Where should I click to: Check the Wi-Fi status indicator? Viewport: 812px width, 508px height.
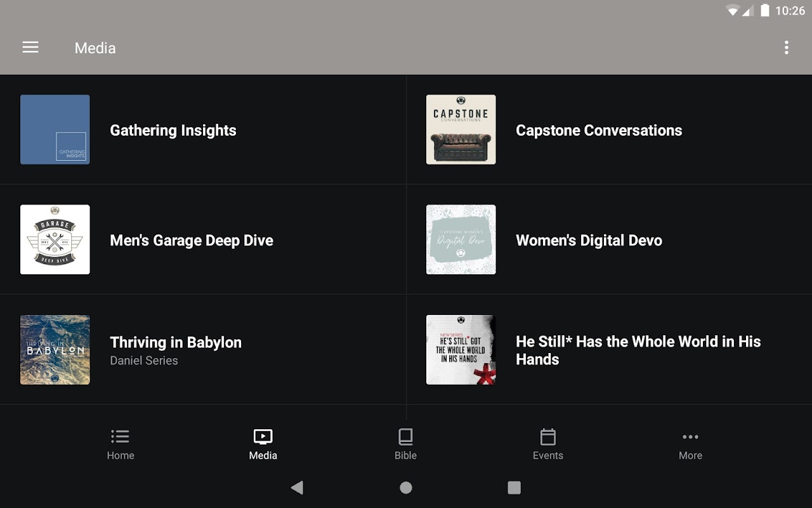point(733,11)
